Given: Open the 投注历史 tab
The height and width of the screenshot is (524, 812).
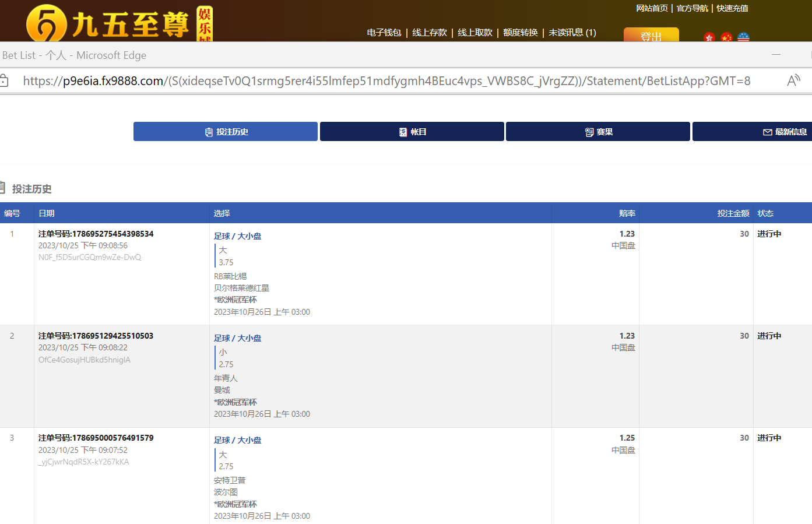Looking at the screenshot, I should pos(226,132).
